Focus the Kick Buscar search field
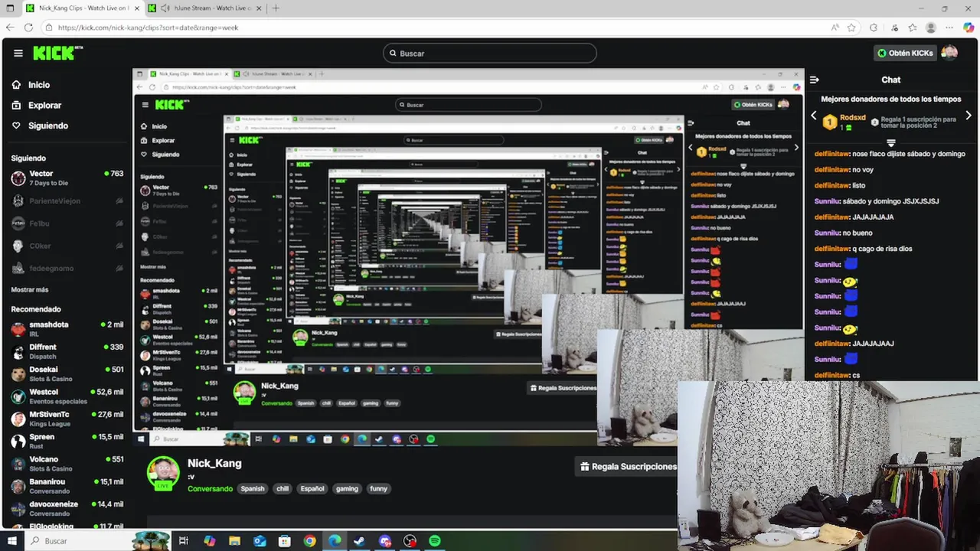980x551 pixels. click(490, 53)
